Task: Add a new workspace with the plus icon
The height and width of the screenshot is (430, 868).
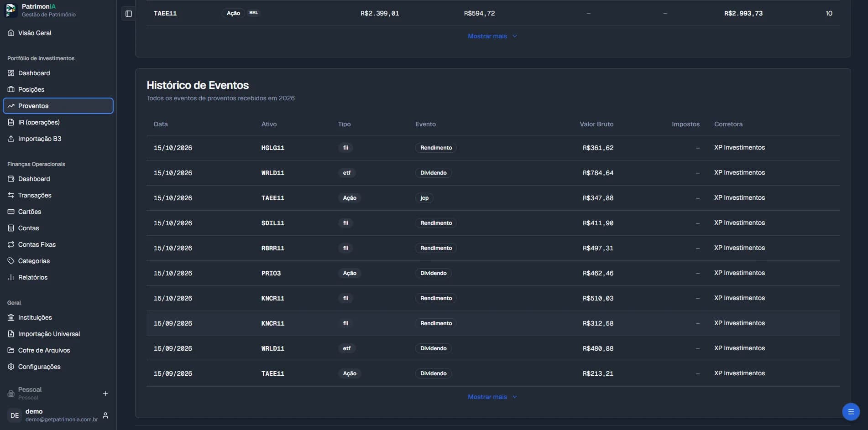Action: (105, 394)
